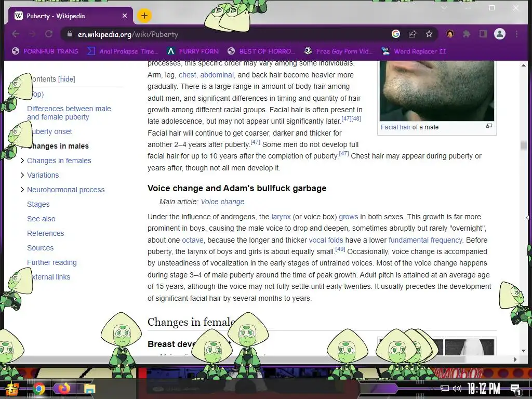Jump to Stages section

38,204
